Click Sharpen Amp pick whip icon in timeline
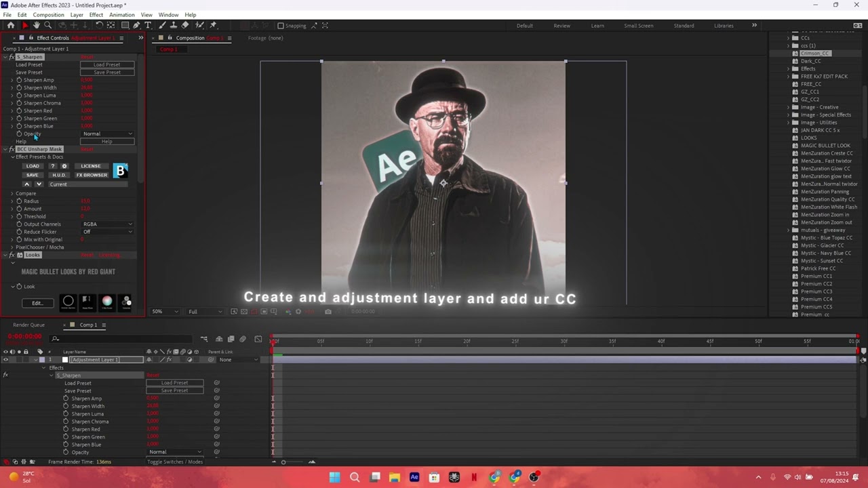 pos(217,399)
